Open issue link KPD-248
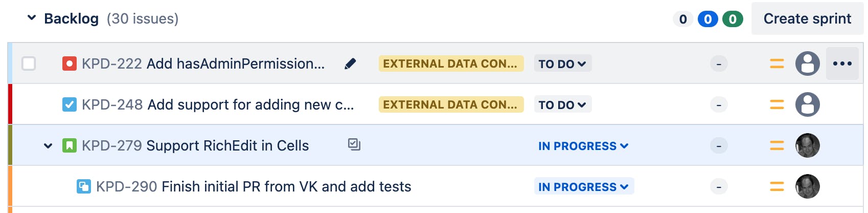 [x=112, y=104]
